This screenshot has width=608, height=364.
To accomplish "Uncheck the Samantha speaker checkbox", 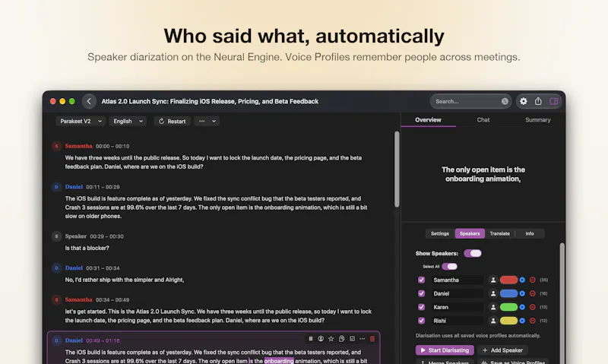I will 422,280.
